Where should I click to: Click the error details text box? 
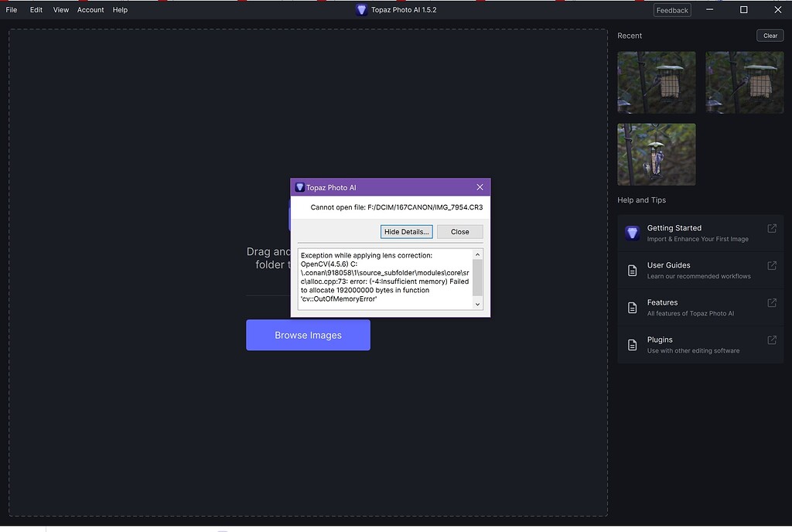pyautogui.click(x=390, y=279)
